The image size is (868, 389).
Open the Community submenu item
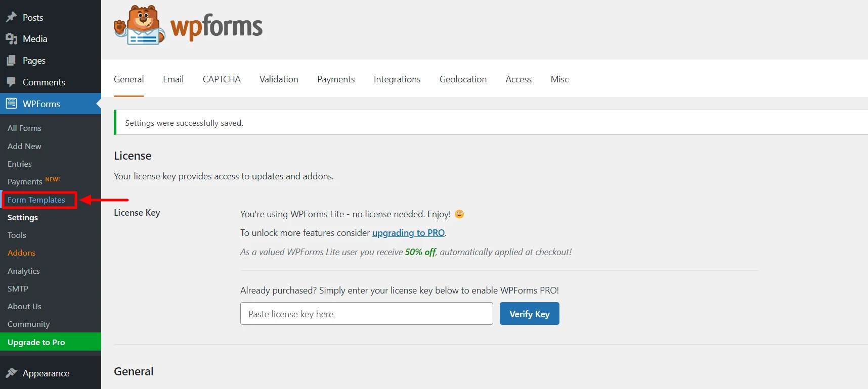click(x=29, y=324)
